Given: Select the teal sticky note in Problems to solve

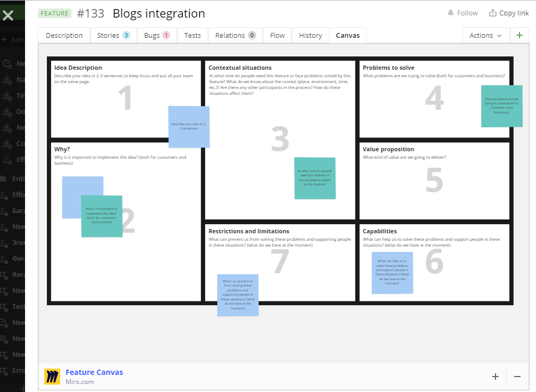Looking at the screenshot, I should [x=501, y=106].
